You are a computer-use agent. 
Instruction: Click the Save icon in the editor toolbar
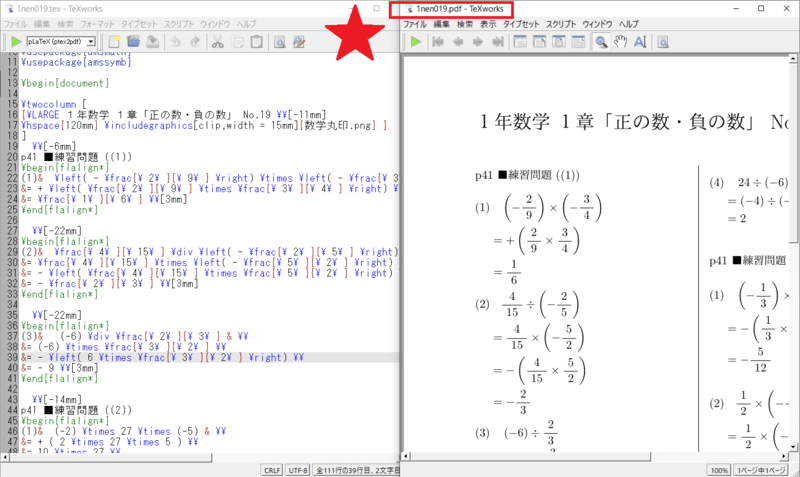(x=153, y=42)
